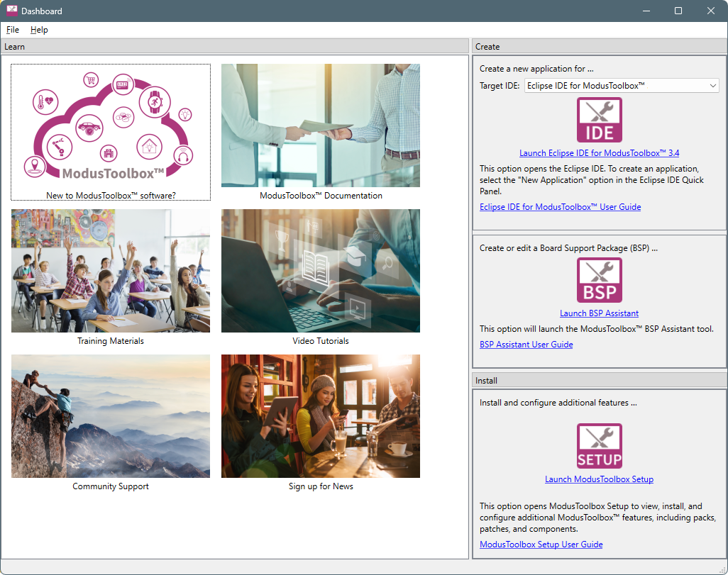This screenshot has height=575, width=728.
Task: Click 'New to ModusToolbox software?' caption
Action: pyautogui.click(x=111, y=196)
